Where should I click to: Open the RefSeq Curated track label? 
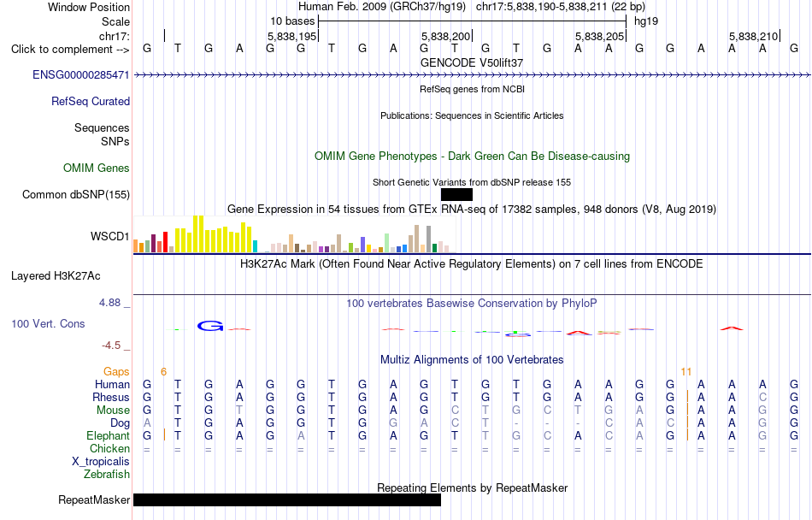click(x=91, y=102)
